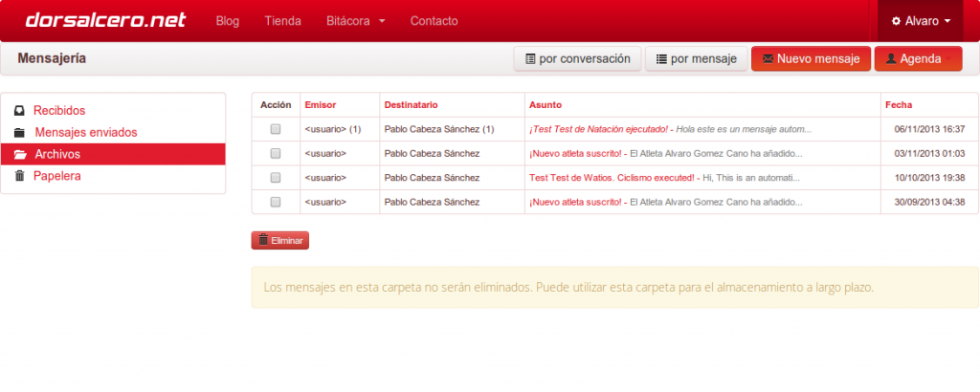Click the trash icon on the Eliminar button

pos(263,240)
